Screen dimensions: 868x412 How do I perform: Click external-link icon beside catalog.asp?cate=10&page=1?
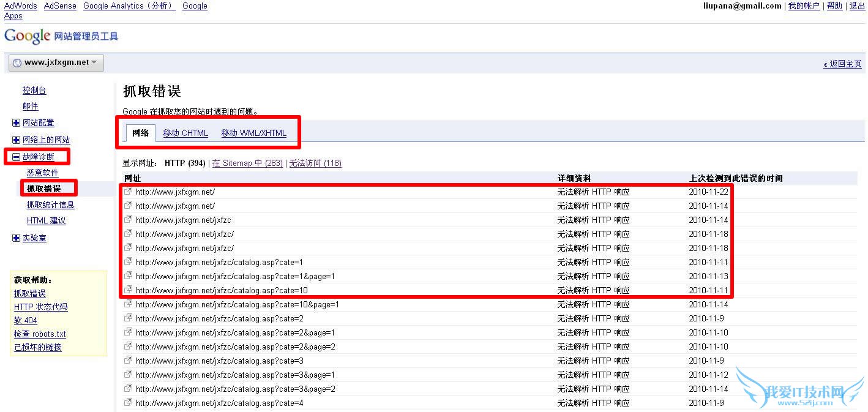click(128, 304)
